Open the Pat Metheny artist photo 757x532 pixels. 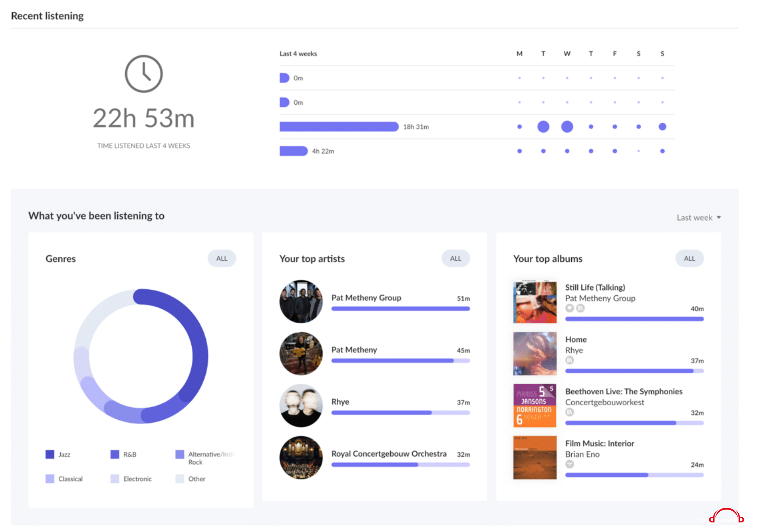301,353
